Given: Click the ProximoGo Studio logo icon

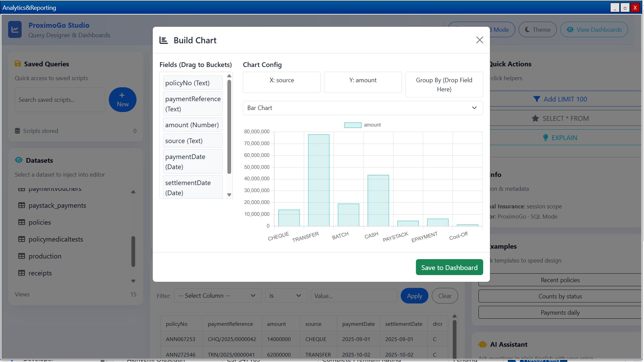Looking at the screenshot, I should pos(15,30).
